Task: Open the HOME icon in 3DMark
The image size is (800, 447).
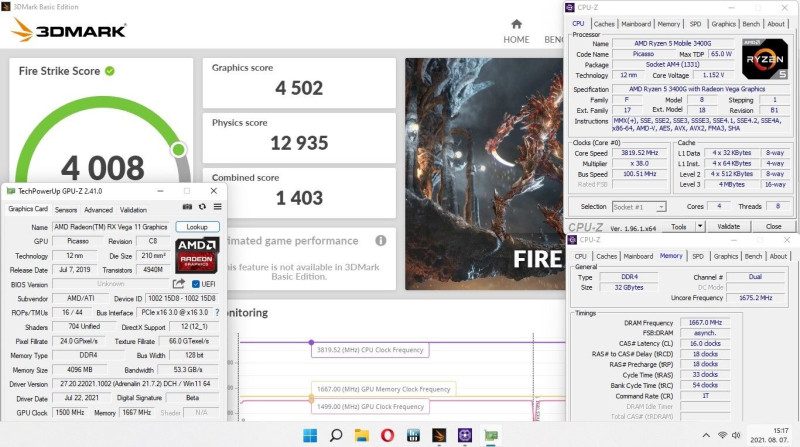Action: click(x=516, y=24)
